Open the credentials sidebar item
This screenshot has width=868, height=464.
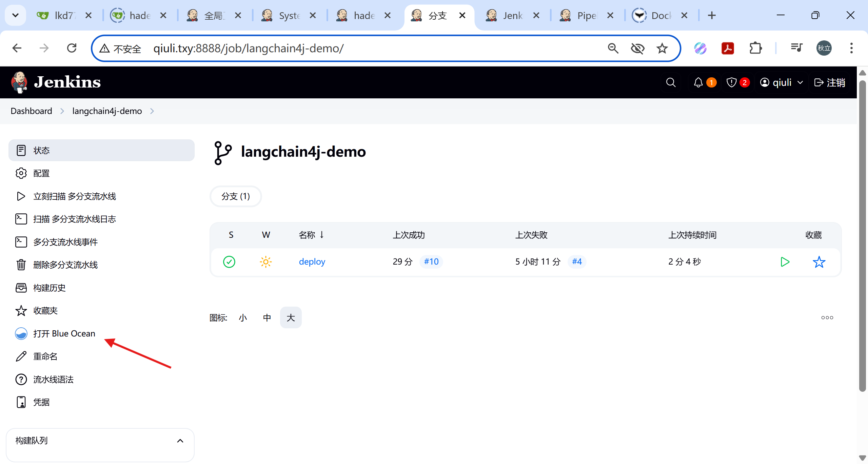click(41, 402)
